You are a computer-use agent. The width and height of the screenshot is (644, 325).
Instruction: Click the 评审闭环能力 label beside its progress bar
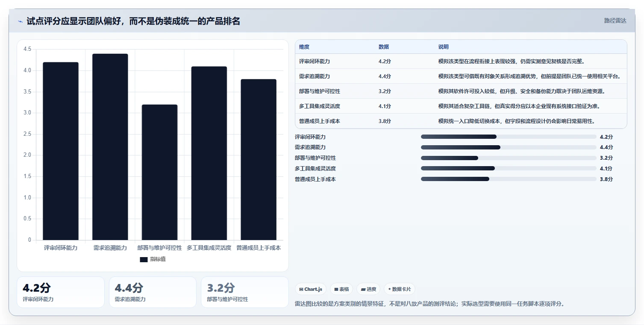click(x=310, y=137)
